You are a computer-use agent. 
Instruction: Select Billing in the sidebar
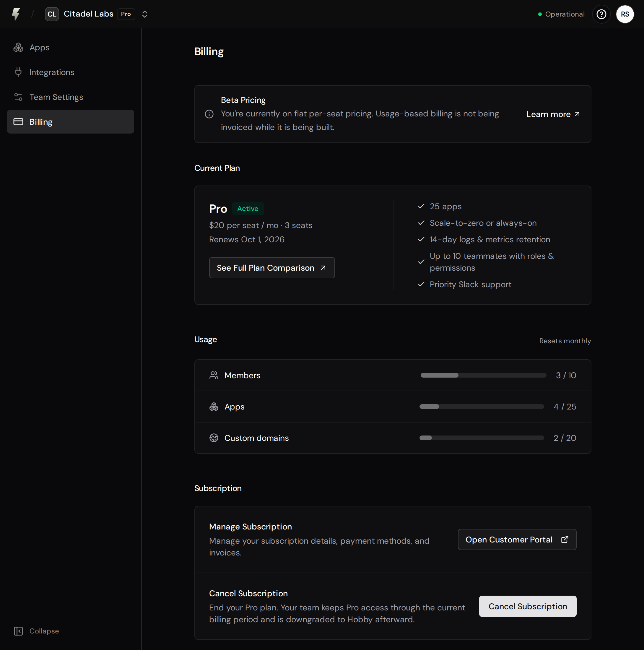pyautogui.click(x=71, y=122)
